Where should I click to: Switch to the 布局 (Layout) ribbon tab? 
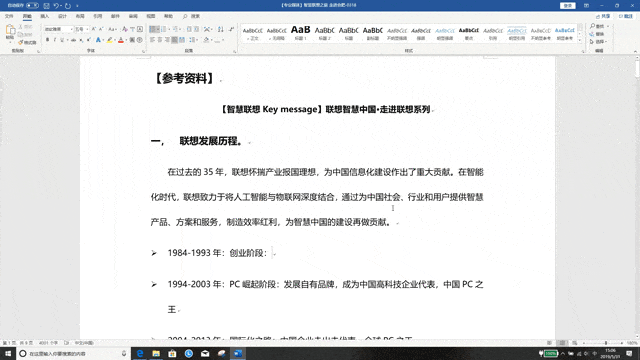(x=80, y=16)
